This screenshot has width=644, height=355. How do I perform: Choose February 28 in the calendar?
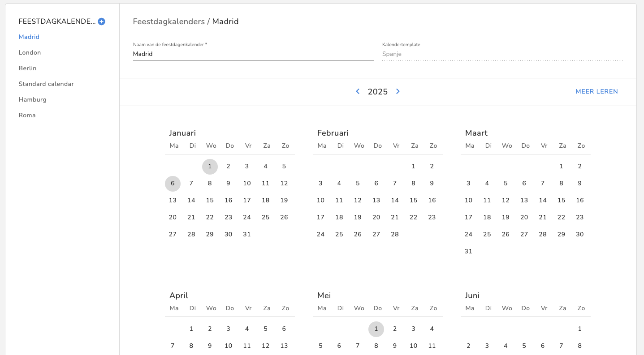tap(395, 235)
